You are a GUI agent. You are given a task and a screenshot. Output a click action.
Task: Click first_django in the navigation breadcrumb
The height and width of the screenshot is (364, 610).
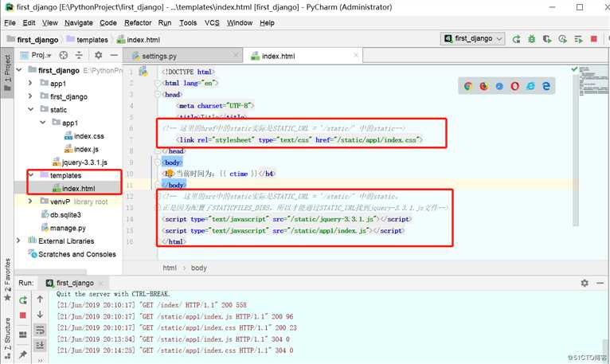(37, 40)
